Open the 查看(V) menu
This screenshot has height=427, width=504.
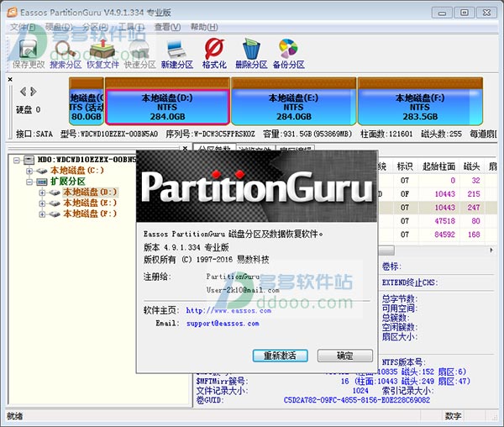click(x=167, y=27)
